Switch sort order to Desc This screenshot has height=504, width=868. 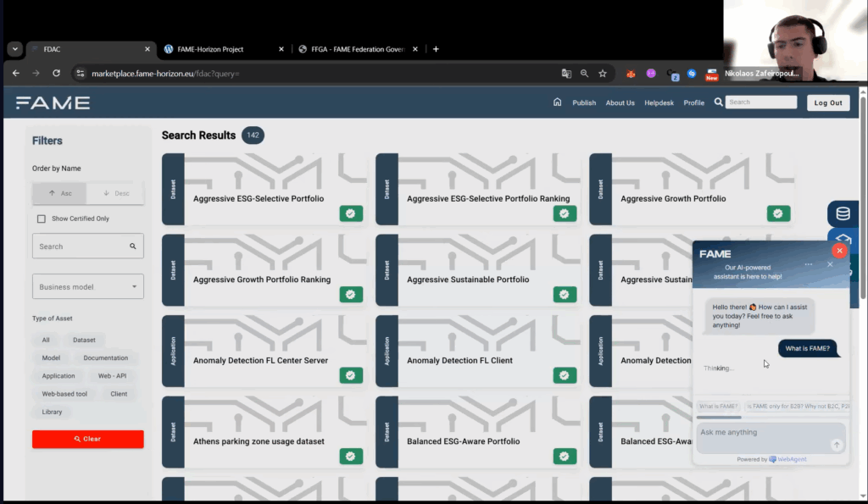(x=116, y=193)
